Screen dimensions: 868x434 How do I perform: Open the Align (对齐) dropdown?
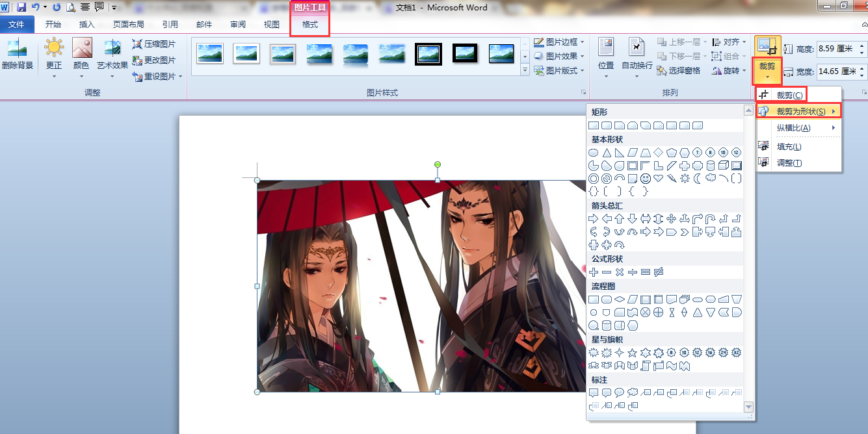(x=730, y=42)
